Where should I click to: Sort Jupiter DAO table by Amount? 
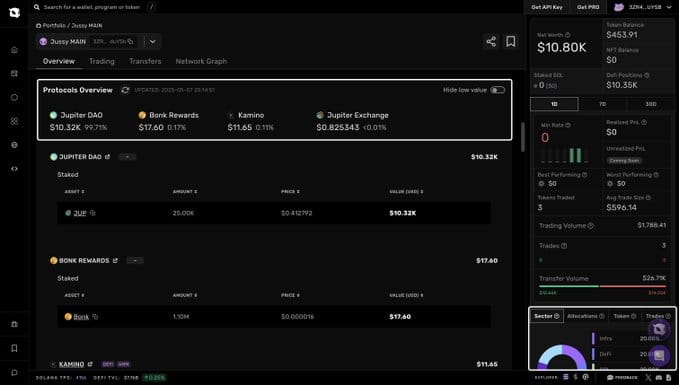(185, 192)
